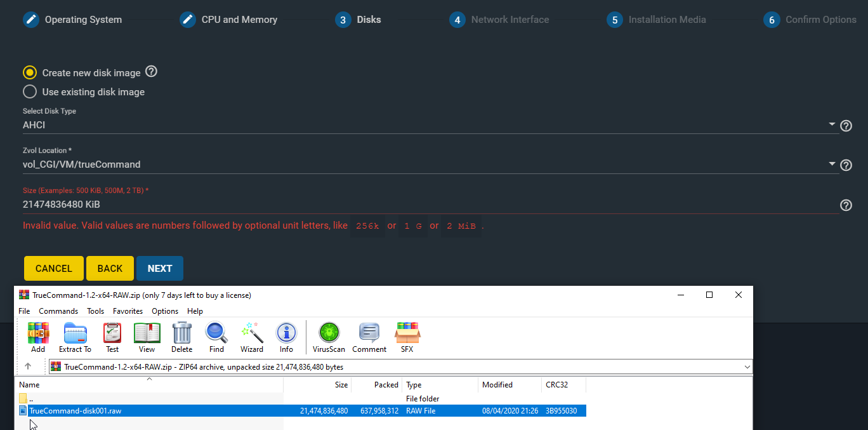Viewport: 868px width, 430px height.
Task: Sort files by the Type column
Action: click(x=440, y=385)
